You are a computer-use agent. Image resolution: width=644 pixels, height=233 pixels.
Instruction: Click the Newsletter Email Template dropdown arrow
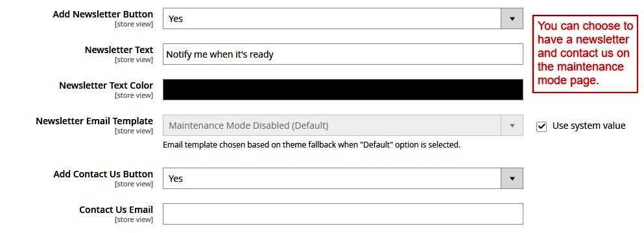(512, 125)
